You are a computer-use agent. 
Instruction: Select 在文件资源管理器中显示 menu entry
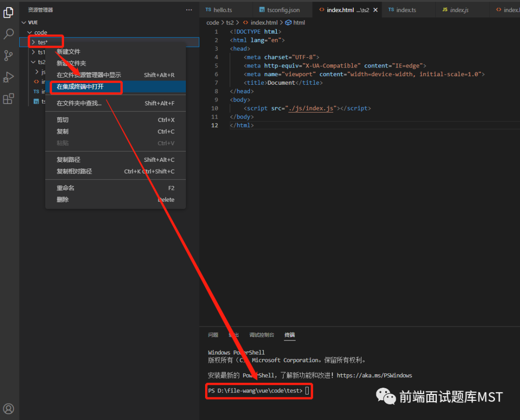pos(116,75)
